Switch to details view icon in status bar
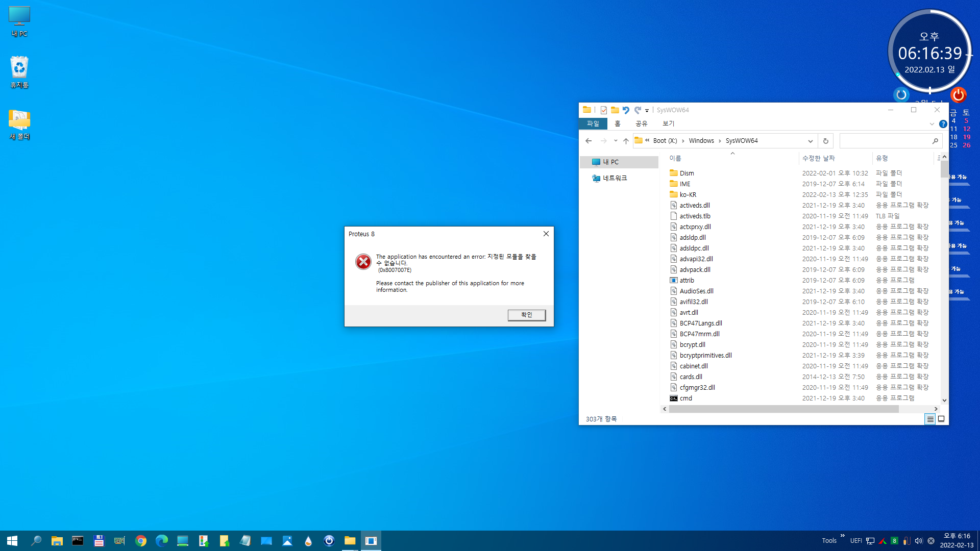The width and height of the screenshot is (980, 551). coord(930,419)
